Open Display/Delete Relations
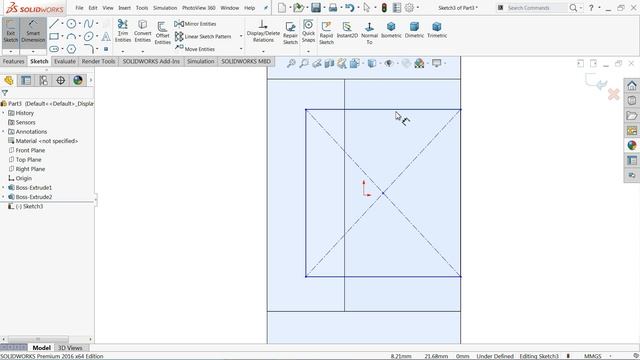 (x=263, y=31)
